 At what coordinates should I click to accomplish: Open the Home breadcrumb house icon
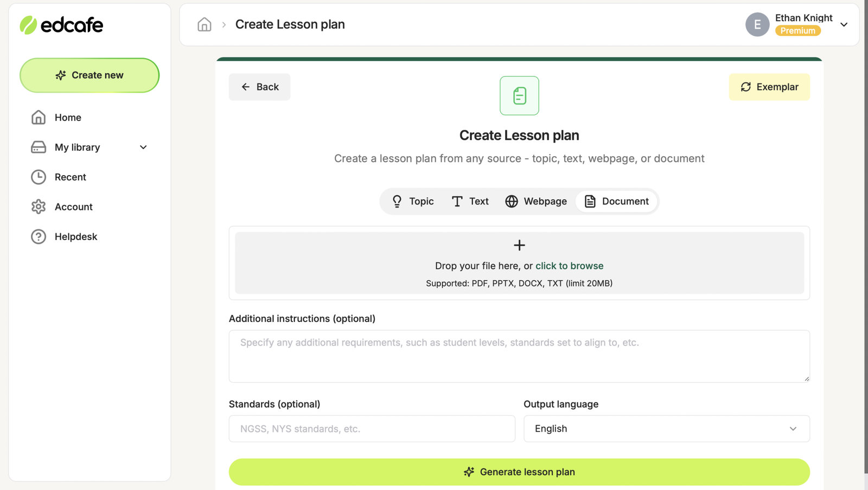(x=204, y=24)
